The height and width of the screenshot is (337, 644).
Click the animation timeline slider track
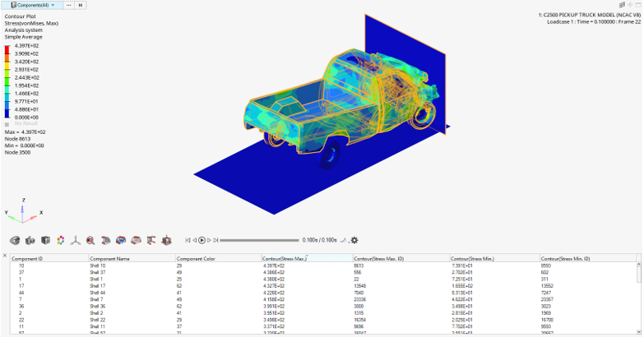coord(259,240)
